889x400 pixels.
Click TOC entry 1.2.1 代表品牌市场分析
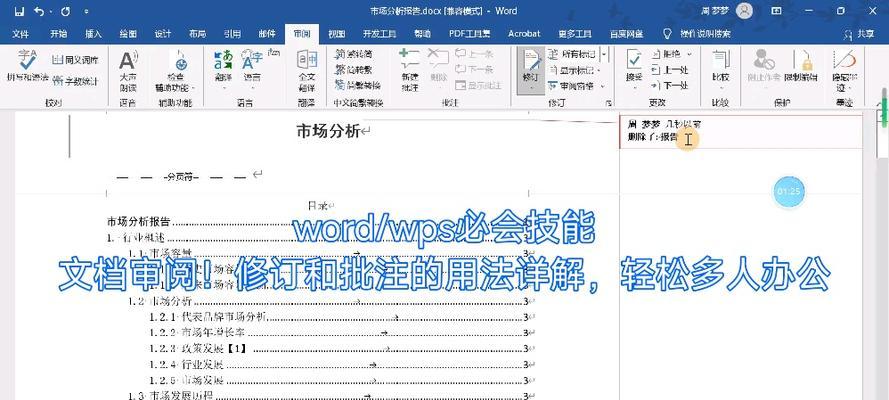(x=208, y=317)
